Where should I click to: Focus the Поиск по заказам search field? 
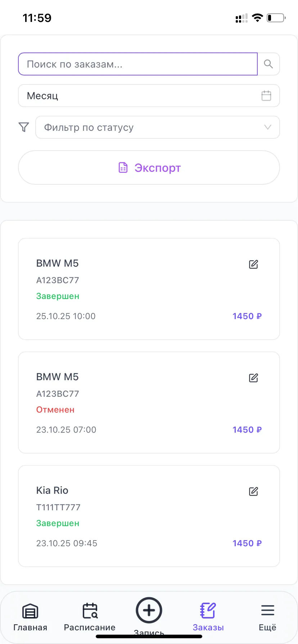[138, 64]
